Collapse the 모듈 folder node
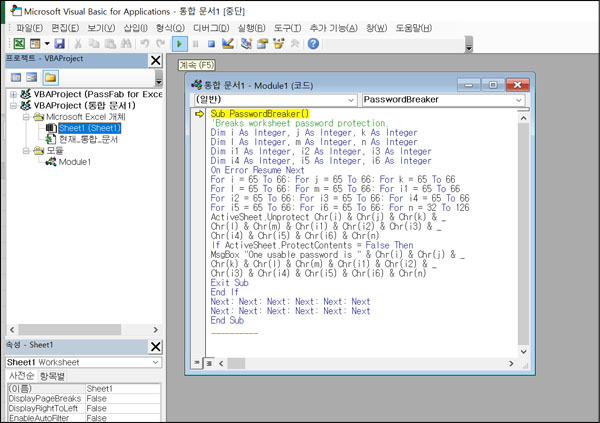Viewport: 600px width, 423px height. tap(25, 150)
